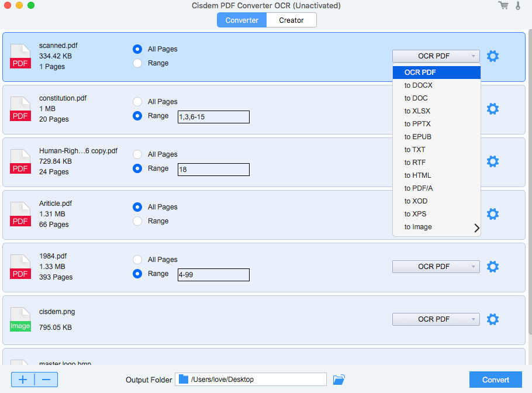Click the plus icon to add files
The height and width of the screenshot is (393, 532).
(23, 380)
